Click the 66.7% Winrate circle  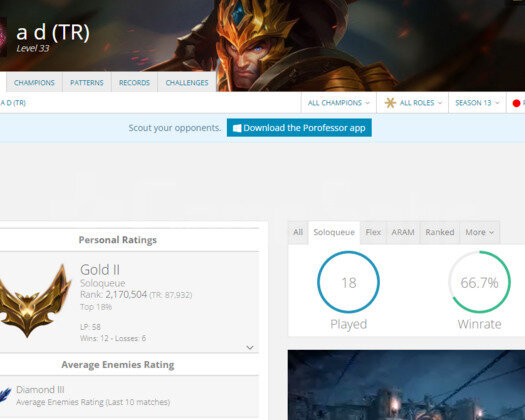point(479,282)
